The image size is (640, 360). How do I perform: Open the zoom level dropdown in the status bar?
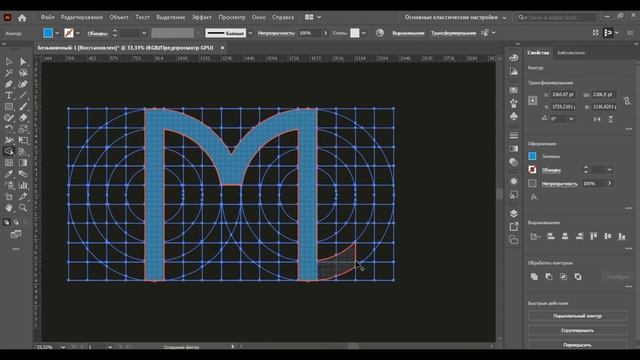[x=63, y=347]
